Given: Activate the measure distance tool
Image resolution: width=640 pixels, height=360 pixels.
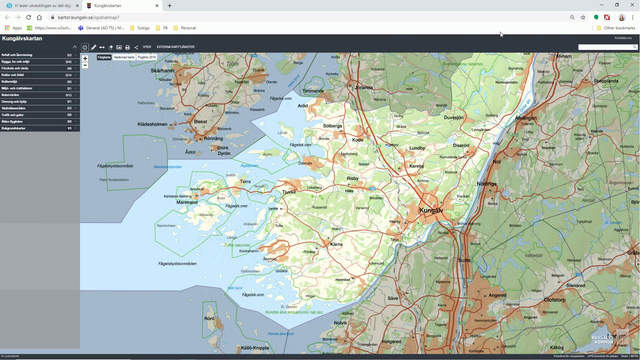Looking at the screenshot, I should (102, 47).
